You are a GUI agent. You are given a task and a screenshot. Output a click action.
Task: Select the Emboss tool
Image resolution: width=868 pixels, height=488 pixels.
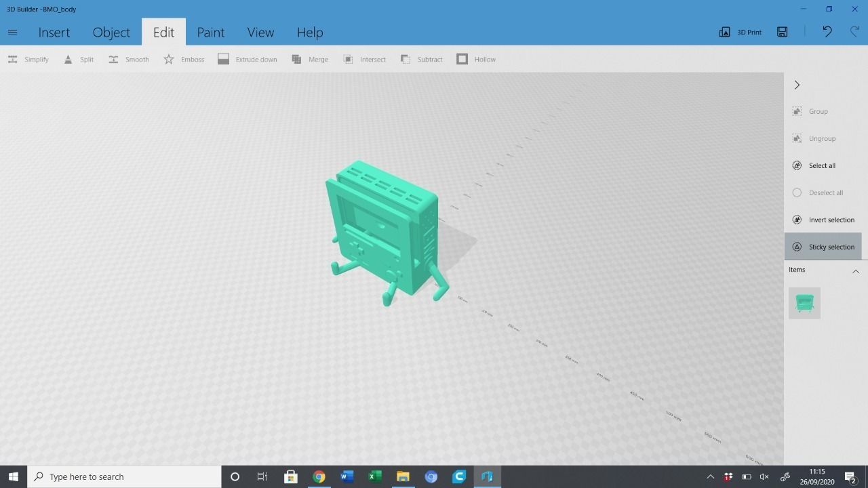pos(184,59)
